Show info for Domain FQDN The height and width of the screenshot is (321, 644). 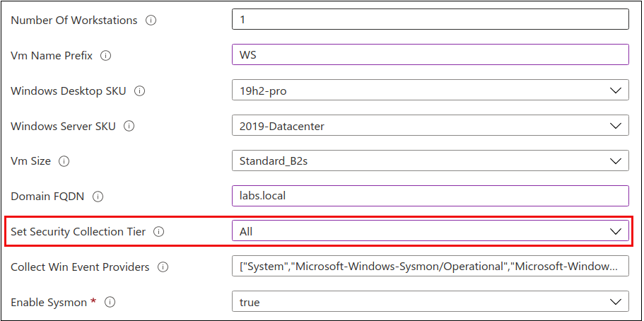pos(98,197)
